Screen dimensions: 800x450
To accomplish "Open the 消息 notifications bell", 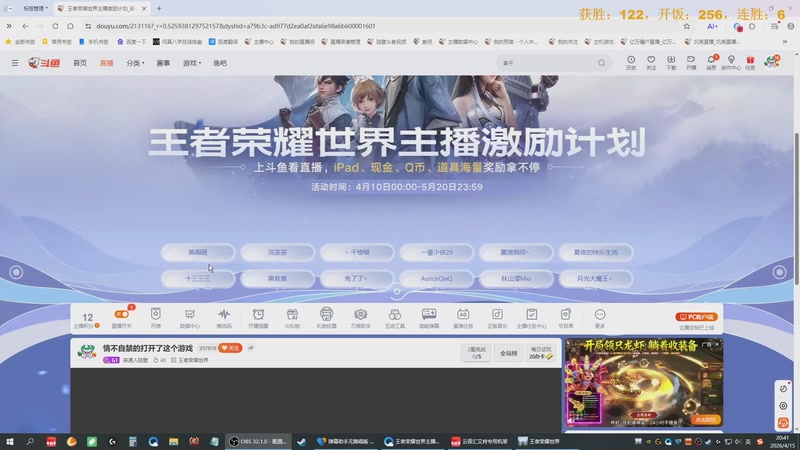I will pyautogui.click(x=711, y=62).
